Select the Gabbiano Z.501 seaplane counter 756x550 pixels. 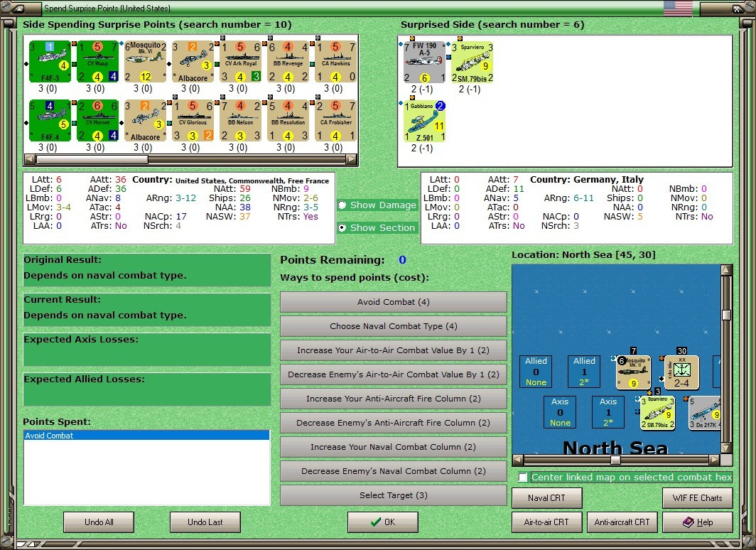[x=424, y=121]
